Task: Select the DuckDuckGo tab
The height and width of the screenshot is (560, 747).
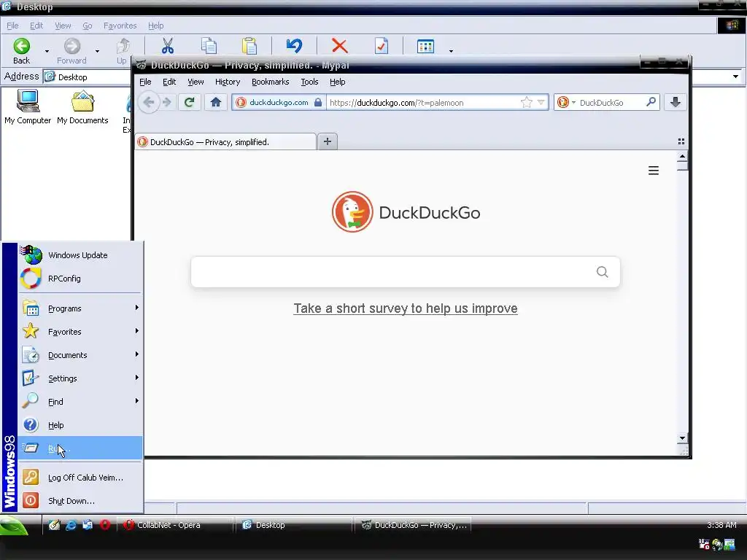Action: point(226,142)
